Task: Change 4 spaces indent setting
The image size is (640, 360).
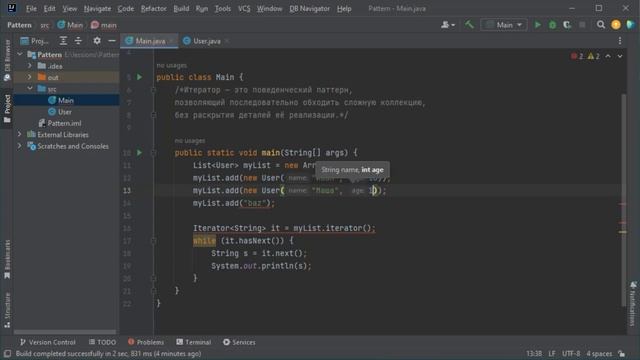Action: 599,353
